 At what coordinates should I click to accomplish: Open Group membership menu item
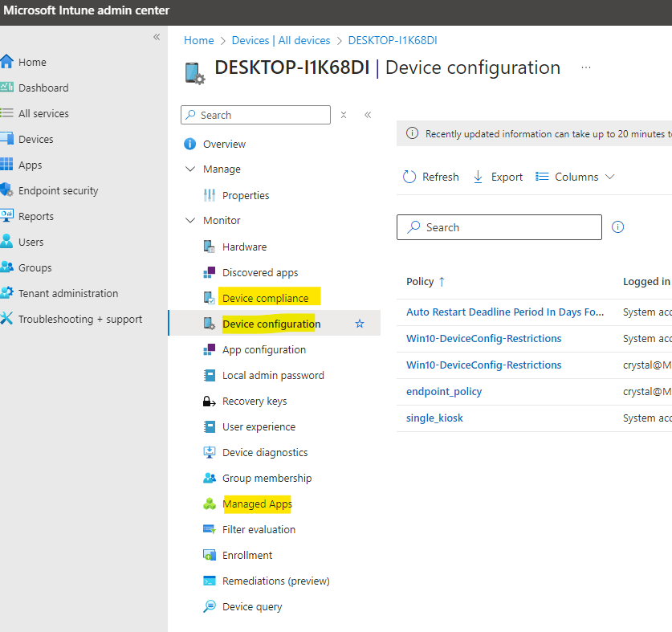coord(267,478)
